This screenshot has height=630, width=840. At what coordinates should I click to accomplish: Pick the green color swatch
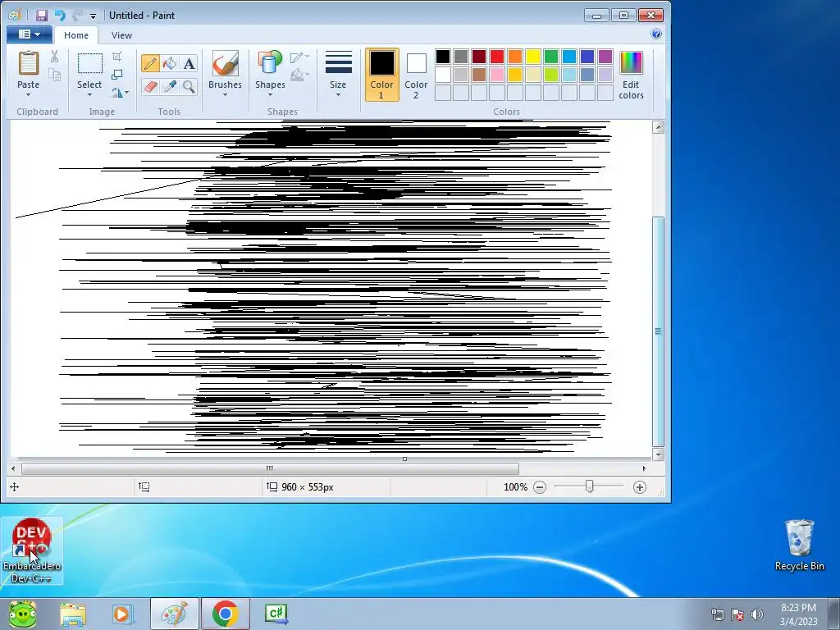tap(551, 57)
